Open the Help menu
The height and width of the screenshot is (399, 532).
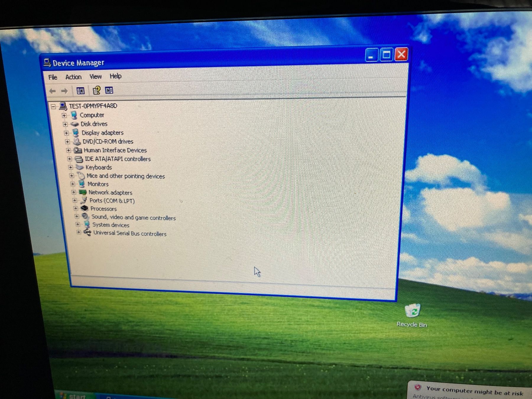coord(116,76)
